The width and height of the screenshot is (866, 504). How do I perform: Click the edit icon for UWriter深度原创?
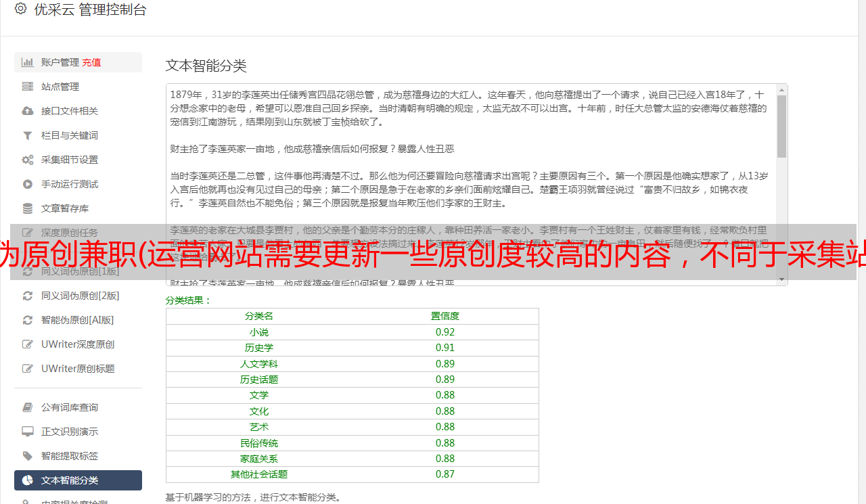28,344
